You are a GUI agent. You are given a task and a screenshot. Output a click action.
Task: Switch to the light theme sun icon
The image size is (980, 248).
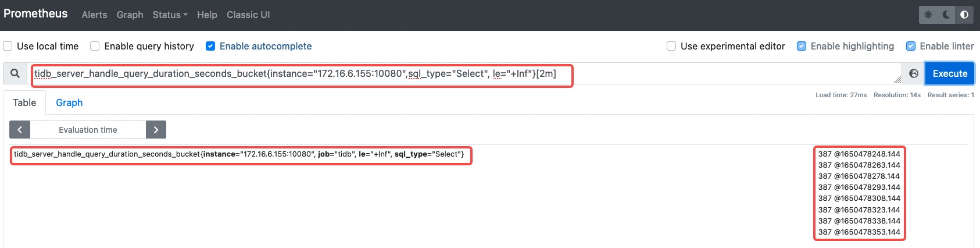tap(928, 15)
